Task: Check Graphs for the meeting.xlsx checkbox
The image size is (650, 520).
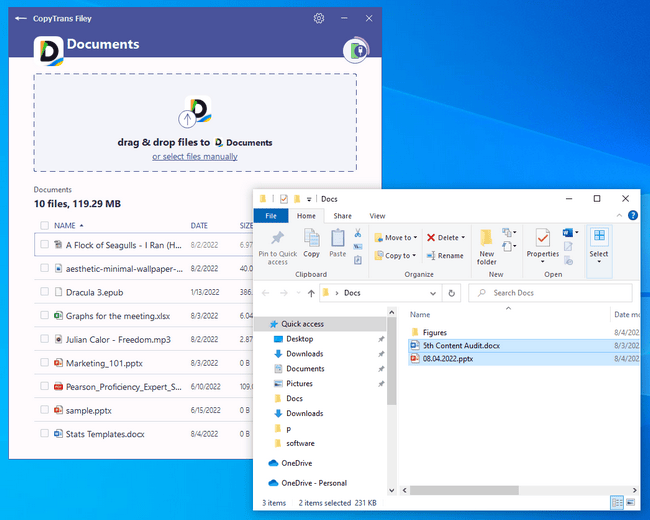Action: (44, 315)
